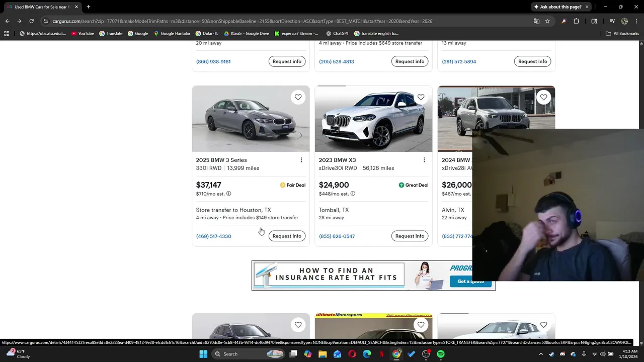
Task: Call dealer at (866) 938-9181
Action: pos(213,61)
